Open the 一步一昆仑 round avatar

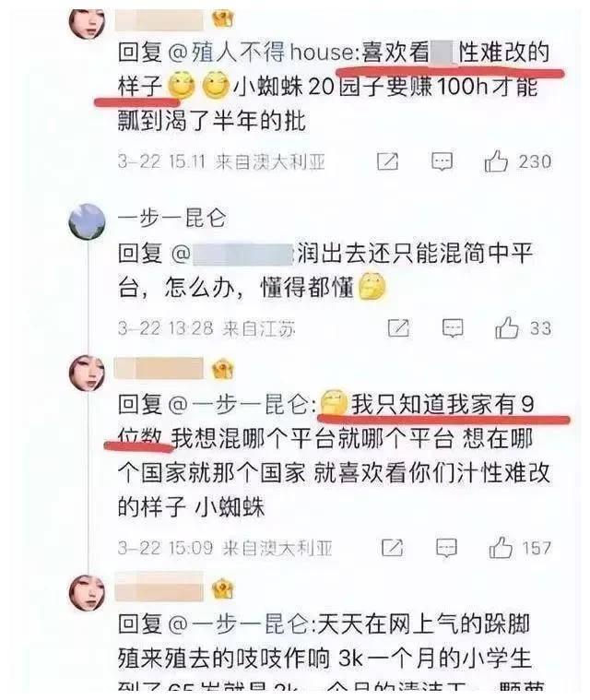(87, 222)
